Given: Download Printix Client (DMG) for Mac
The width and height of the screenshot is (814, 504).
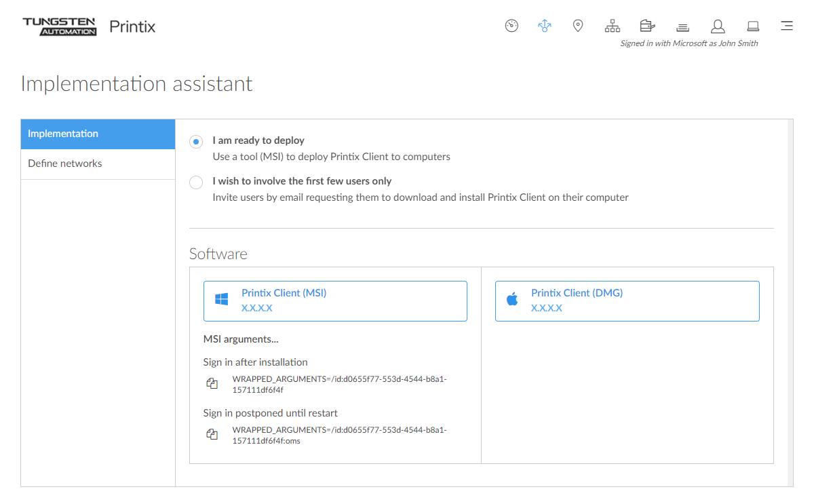Looking at the screenshot, I should tap(627, 301).
